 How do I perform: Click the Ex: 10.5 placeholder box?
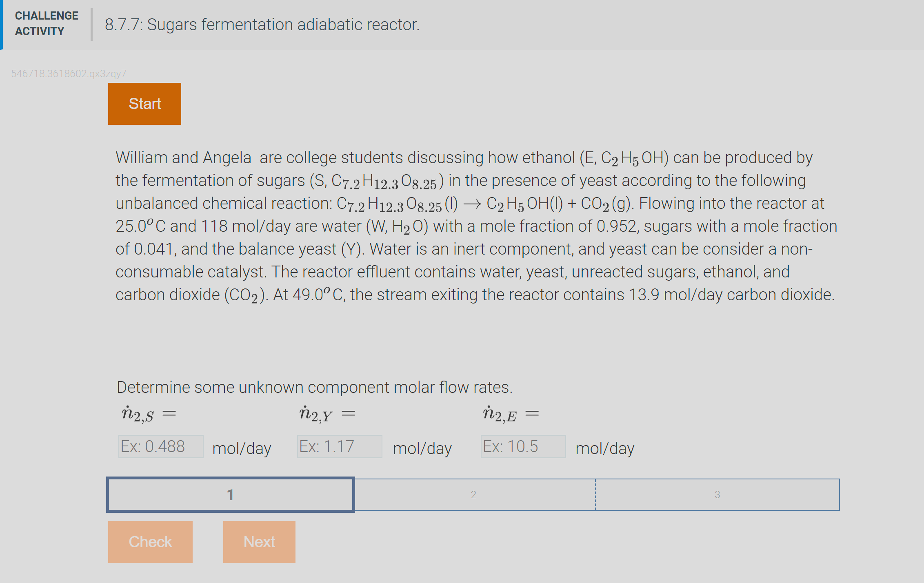coord(523,446)
